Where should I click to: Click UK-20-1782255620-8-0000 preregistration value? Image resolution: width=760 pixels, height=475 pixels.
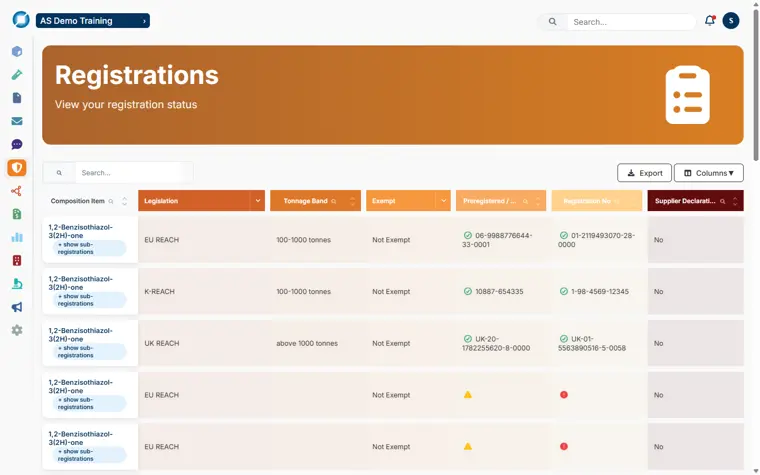496,343
